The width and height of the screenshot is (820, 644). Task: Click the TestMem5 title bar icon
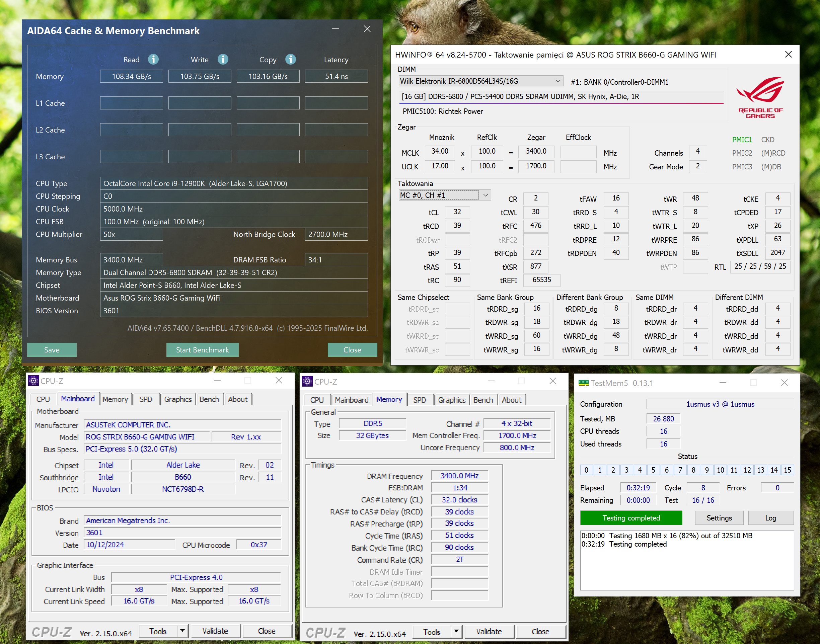point(584,383)
